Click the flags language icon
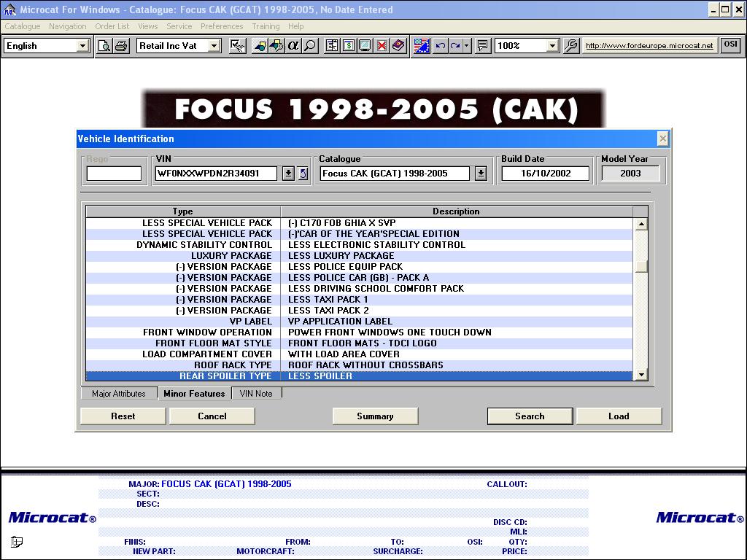The height and width of the screenshot is (560, 747). coord(422,46)
